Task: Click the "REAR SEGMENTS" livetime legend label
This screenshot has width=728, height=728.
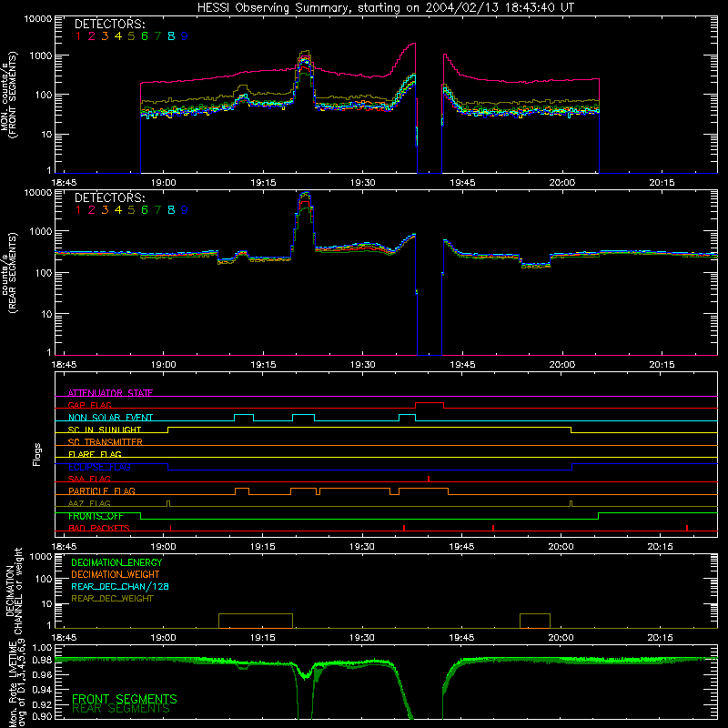Action: click(121, 709)
